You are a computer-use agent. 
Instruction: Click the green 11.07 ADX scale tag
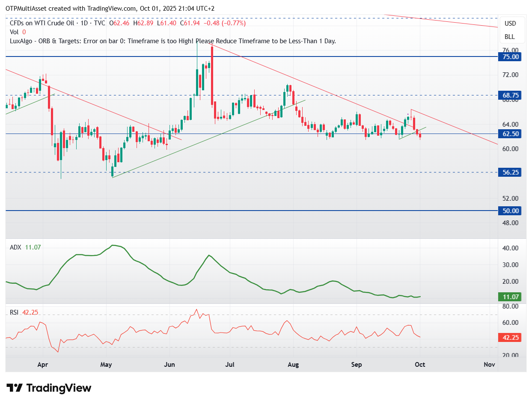pos(510,297)
